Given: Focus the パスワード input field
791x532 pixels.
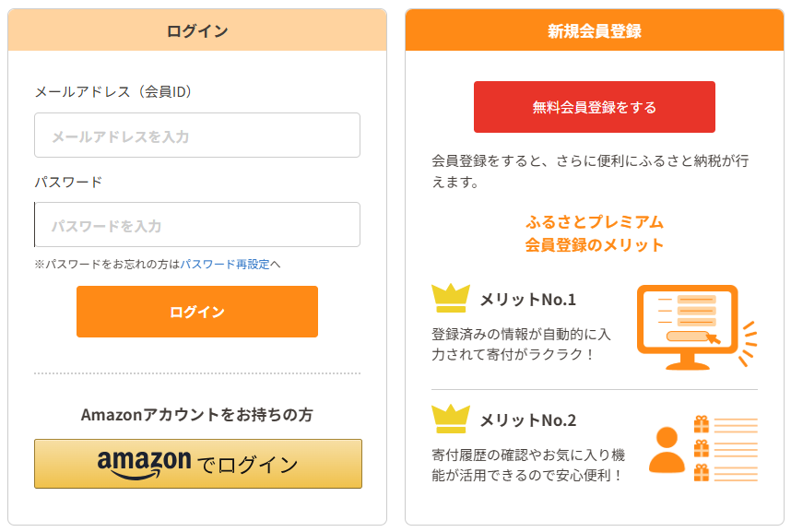Looking at the screenshot, I should [197, 225].
